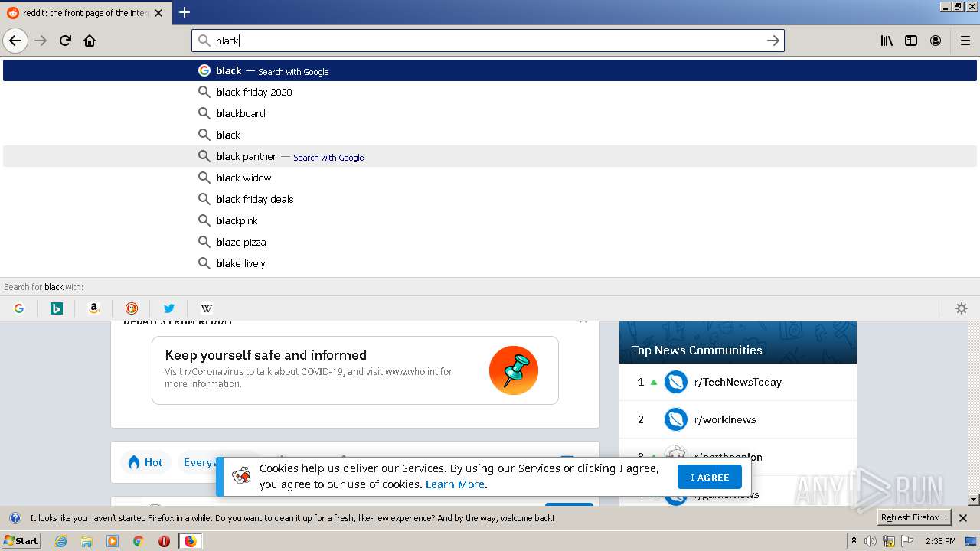The image size is (980, 551).
Task: Choose 'blackboard' suggestion
Action: pyautogui.click(x=490, y=113)
